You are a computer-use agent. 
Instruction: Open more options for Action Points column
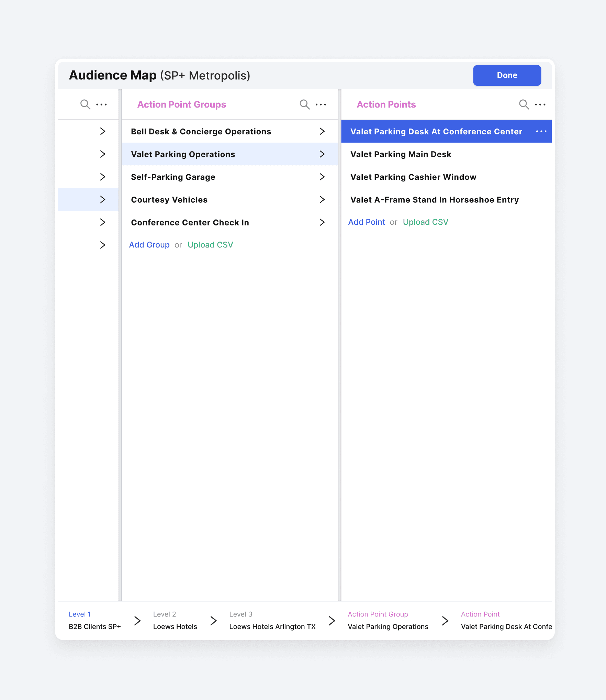click(x=540, y=104)
